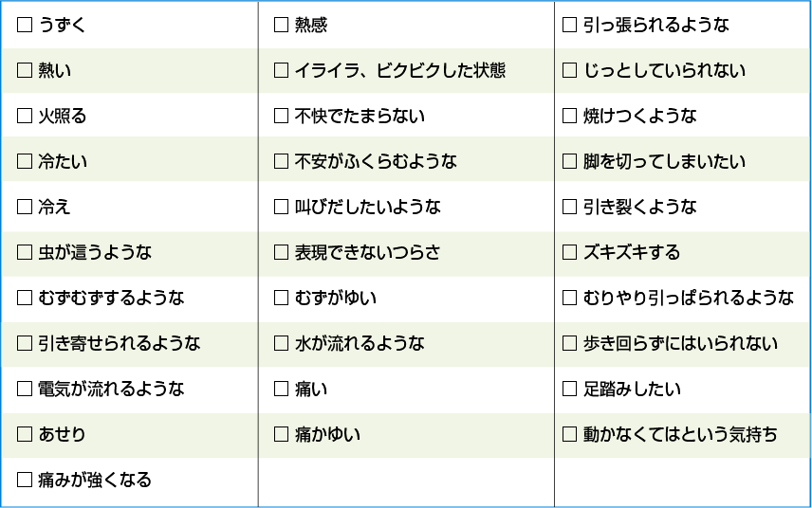Screen dimensions: 812x508
Task: Select the 叫びだしたいような checkbox
Action: 281,208
